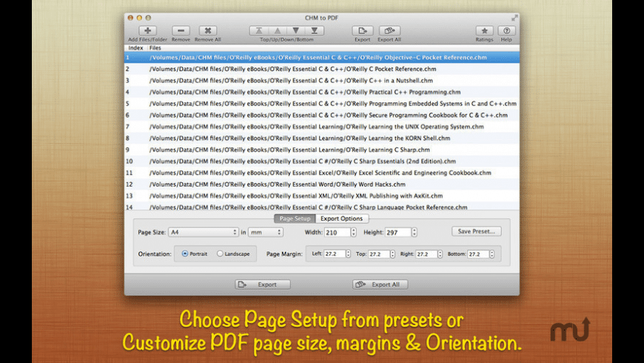Move selected file to Bottom
The width and height of the screenshot is (644, 363).
(x=314, y=31)
